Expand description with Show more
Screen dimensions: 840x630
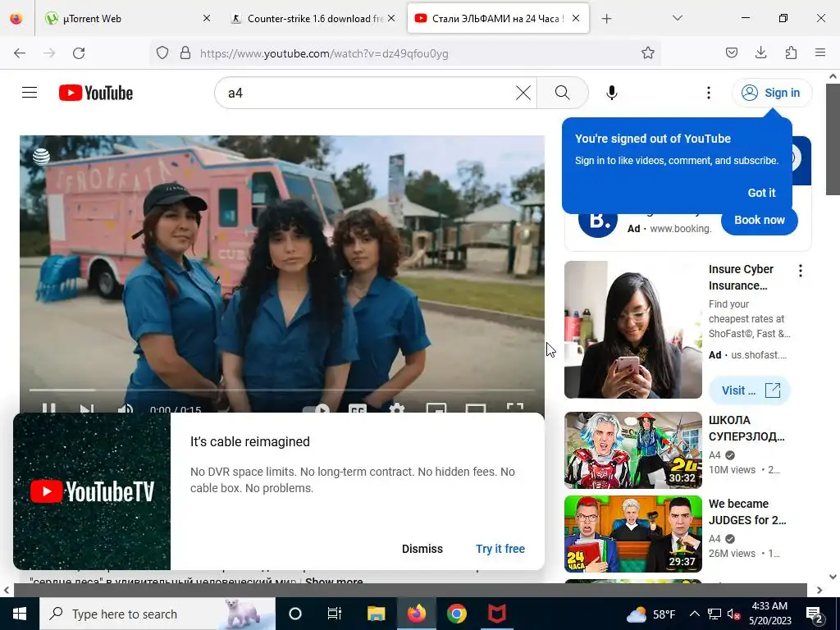(334, 582)
